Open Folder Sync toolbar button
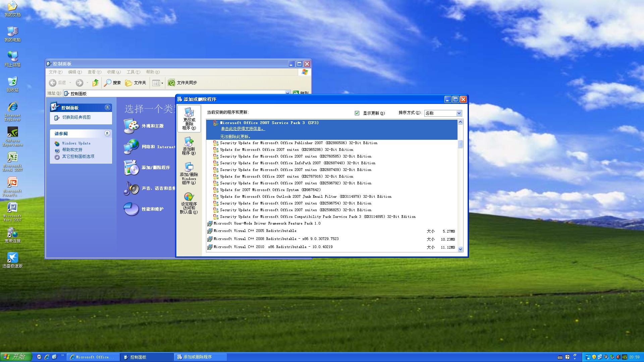The height and width of the screenshot is (362, 644). pyautogui.click(x=182, y=83)
